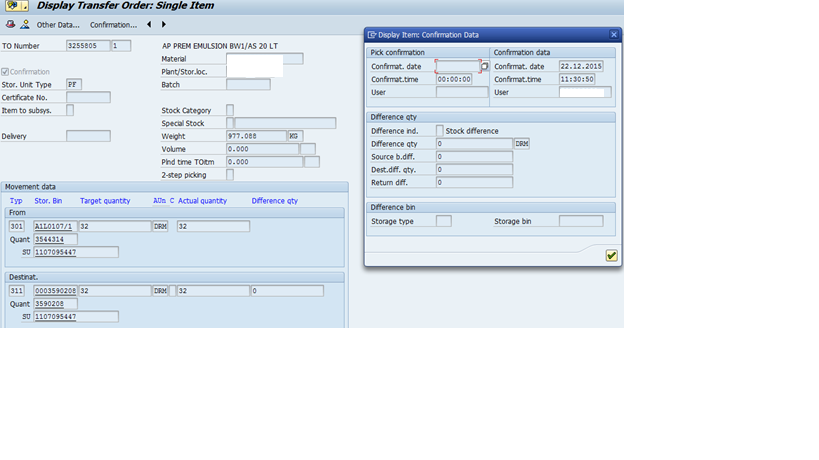The image size is (819, 460).
Task: Select the TO Number field
Action: point(87,46)
